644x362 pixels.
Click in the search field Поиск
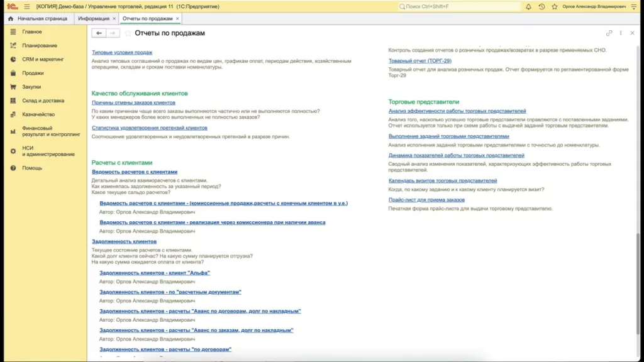tap(458, 6)
